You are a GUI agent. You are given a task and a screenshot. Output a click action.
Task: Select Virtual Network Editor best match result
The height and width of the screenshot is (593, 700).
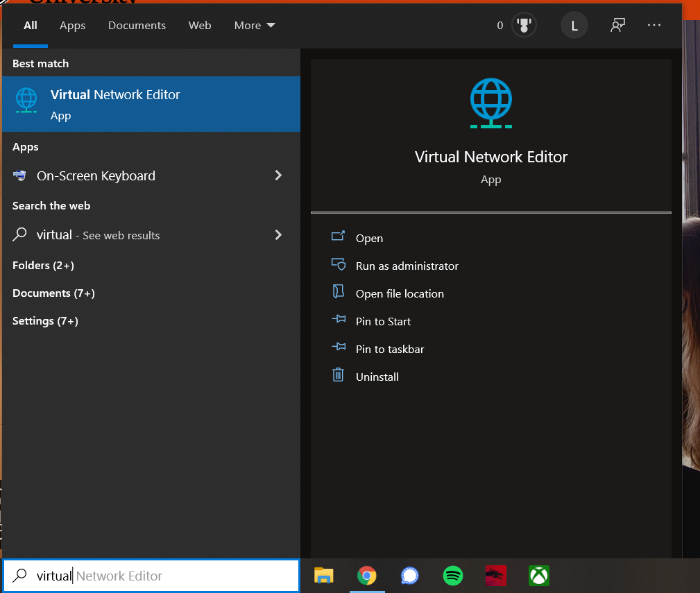tap(151, 104)
